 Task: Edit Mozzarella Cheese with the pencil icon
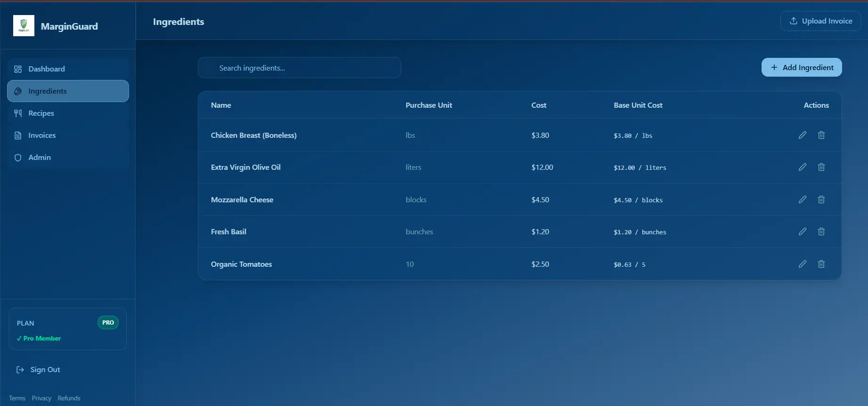(803, 199)
